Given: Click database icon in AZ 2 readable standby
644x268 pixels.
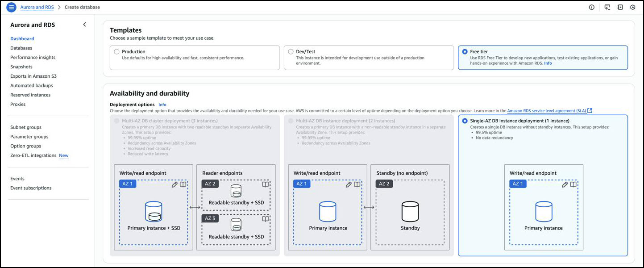Looking at the screenshot, I should (x=236, y=191).
